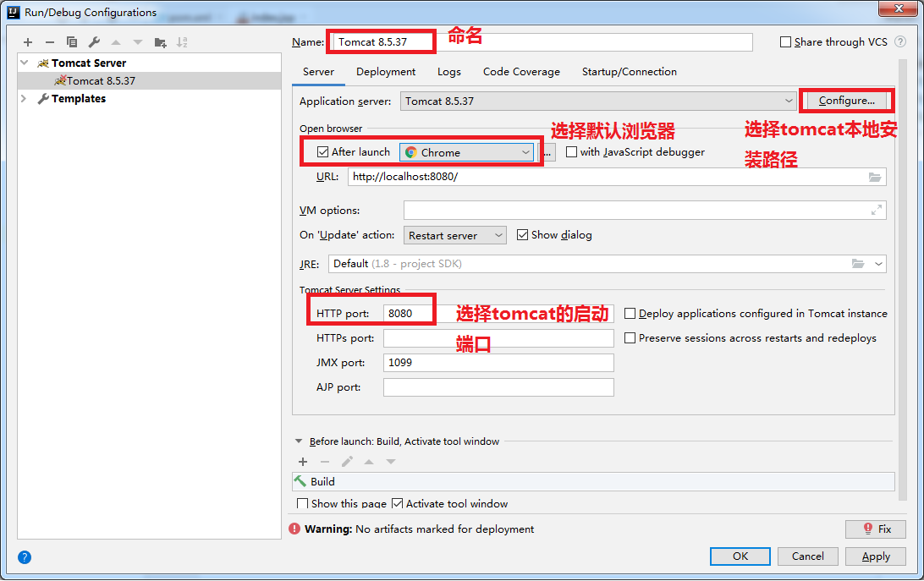Toggle Share through VCS checkbox

[785, 41]
